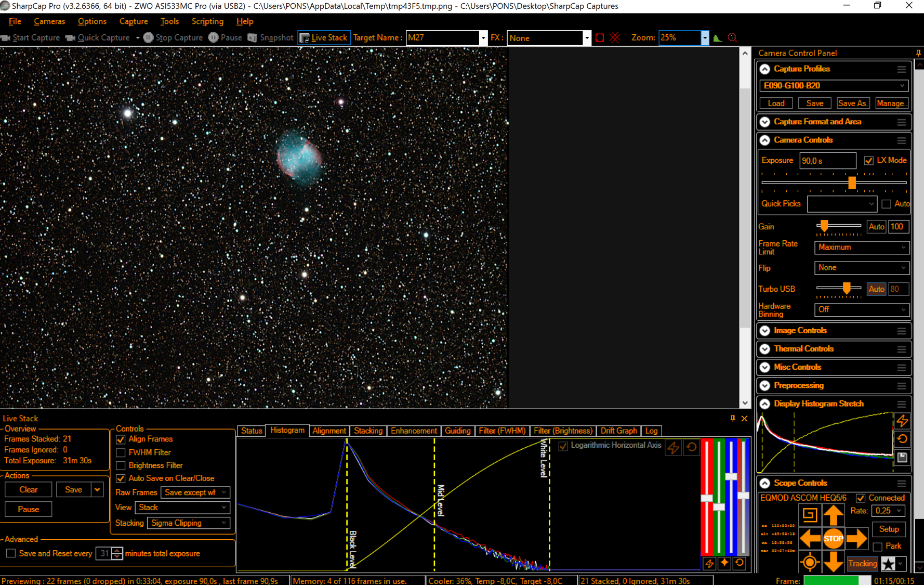
Task: Open the Scripting menu
Action: 207,21
